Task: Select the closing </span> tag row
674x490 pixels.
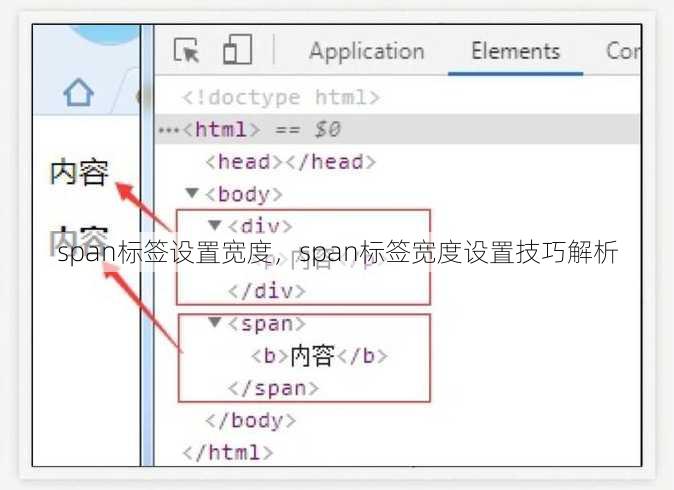Action: (273, 388)
